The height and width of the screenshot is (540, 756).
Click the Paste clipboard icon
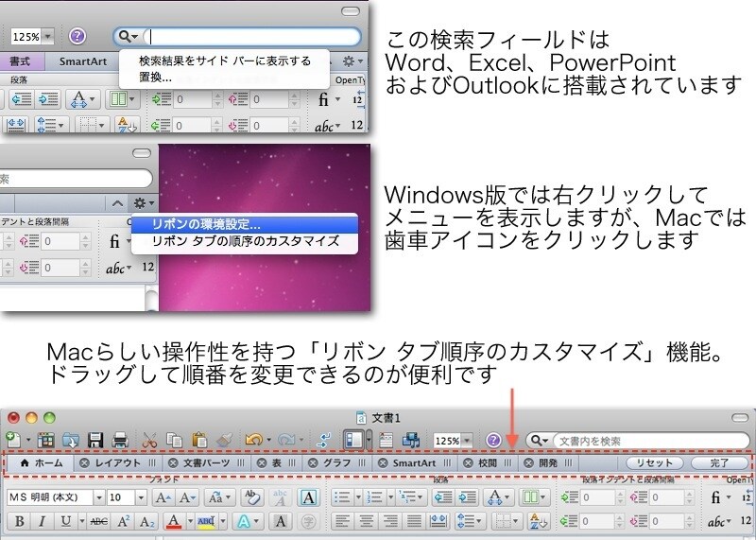pyautogui.click(x=198, y=440)
